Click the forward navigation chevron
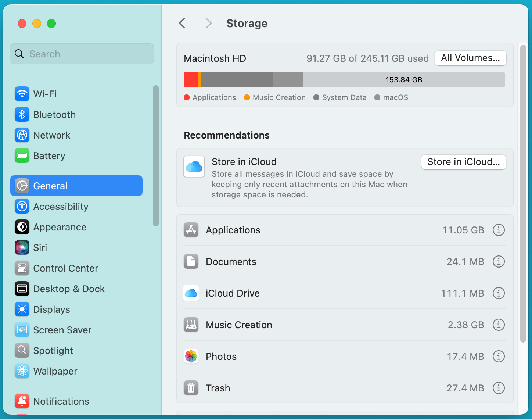 click(x=208, y=23)
